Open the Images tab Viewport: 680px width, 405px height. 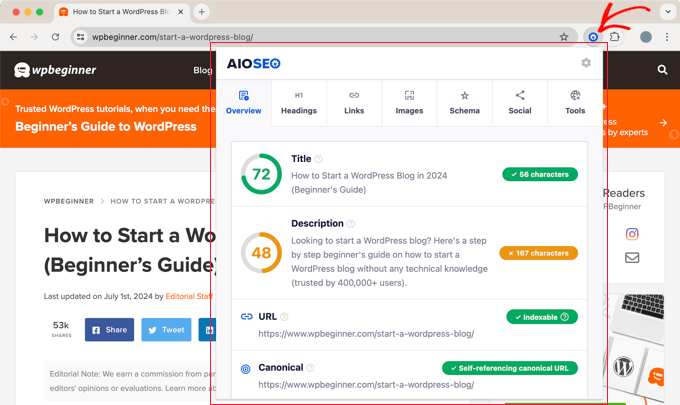point(409,103)
